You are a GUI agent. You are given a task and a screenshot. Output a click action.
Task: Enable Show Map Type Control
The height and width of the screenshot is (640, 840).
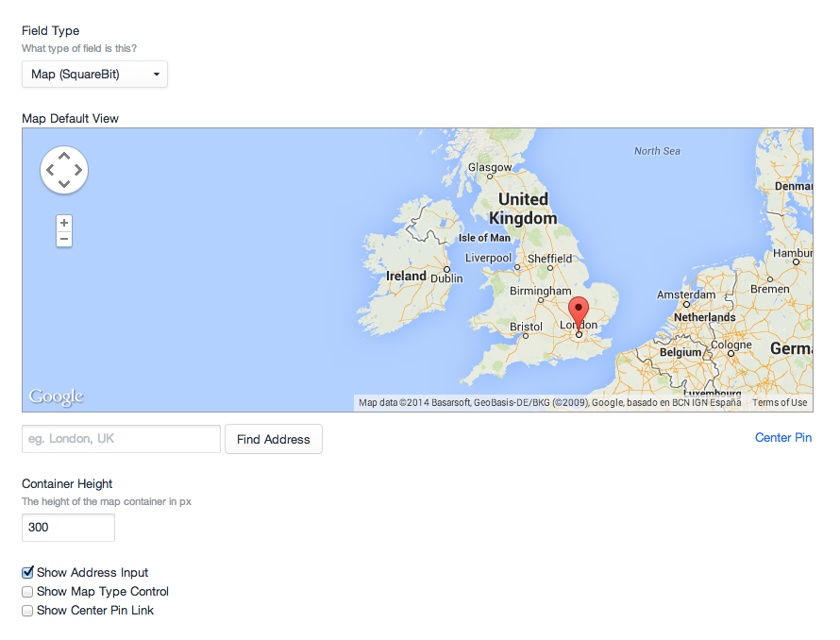pos(27,592)
